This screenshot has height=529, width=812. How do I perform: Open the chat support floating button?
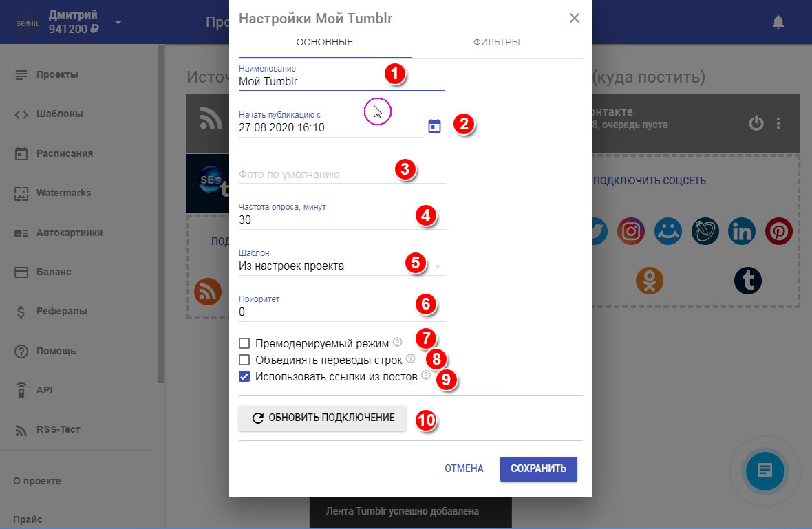(765, 471)
